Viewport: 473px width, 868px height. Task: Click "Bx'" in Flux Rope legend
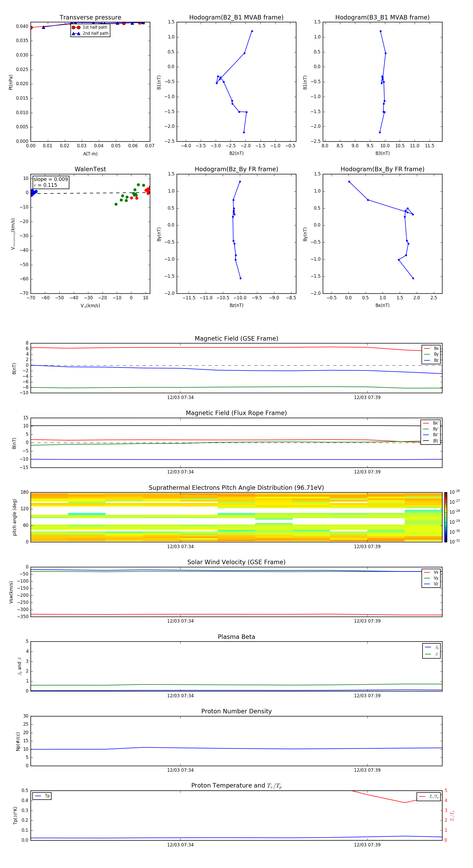click(436, 423)
